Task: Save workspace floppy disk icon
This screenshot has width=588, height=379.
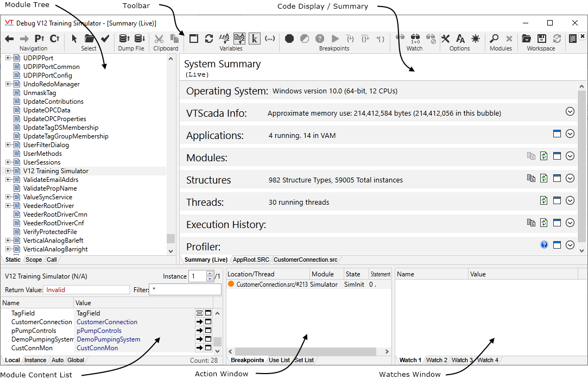Action: point(541,39)
